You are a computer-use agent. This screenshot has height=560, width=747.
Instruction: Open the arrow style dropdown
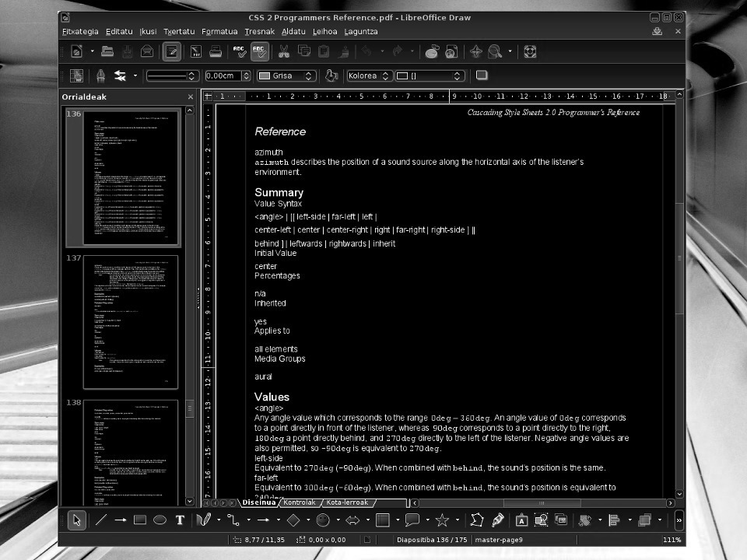coord(135,75)
